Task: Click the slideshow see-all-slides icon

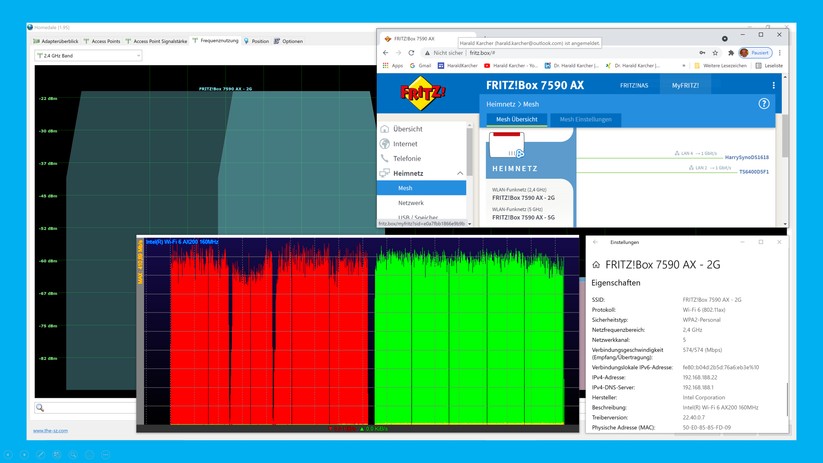Action: point(57,455)
